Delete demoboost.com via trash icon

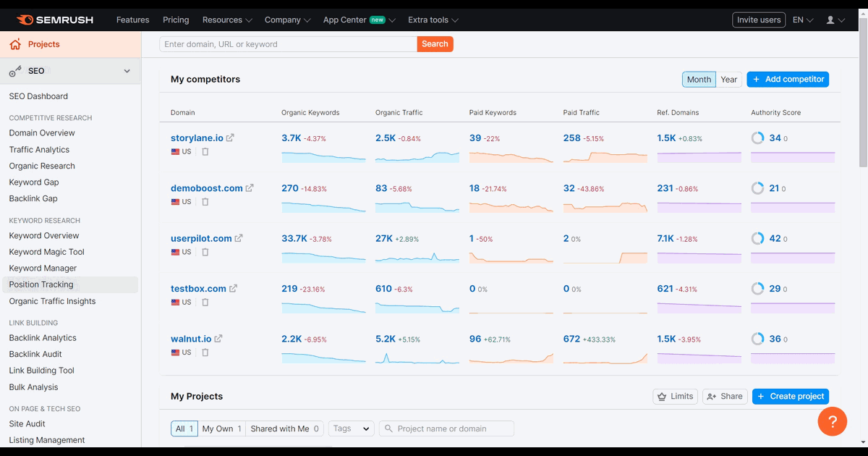pyautogui.click(x=205, y=202)
